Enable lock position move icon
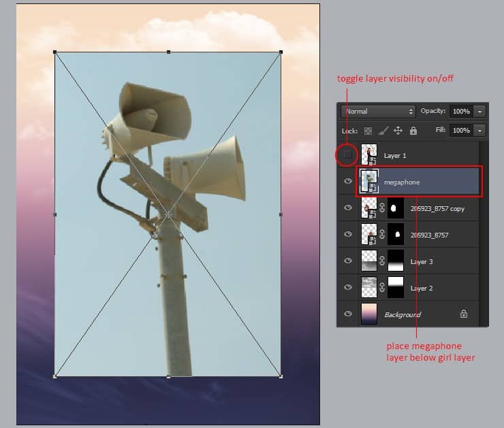504x428 pixels. (398, 131)
